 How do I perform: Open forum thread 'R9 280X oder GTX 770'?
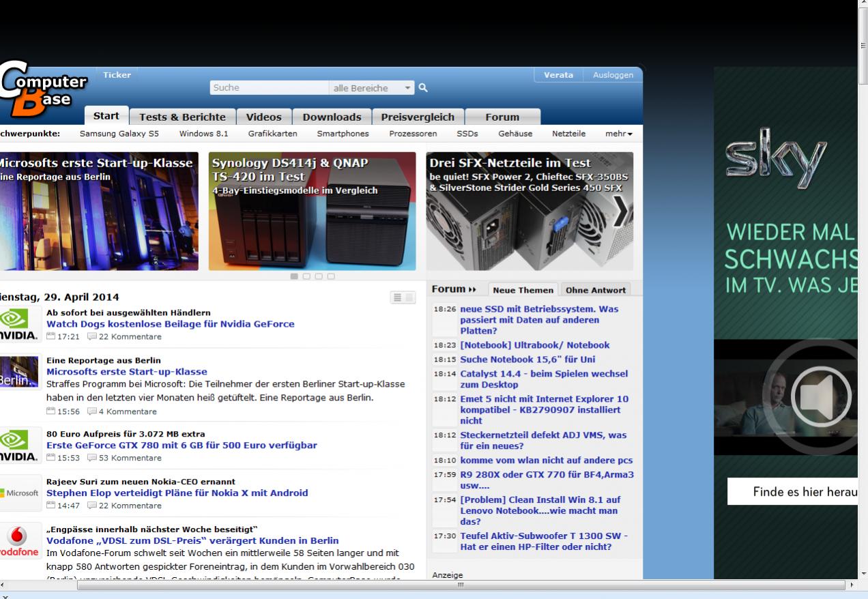[547, 480]
